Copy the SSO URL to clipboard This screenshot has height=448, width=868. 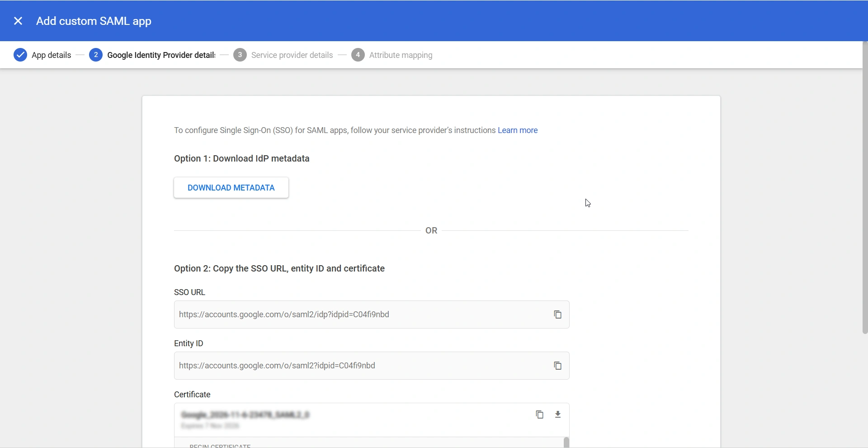[557, 314]
